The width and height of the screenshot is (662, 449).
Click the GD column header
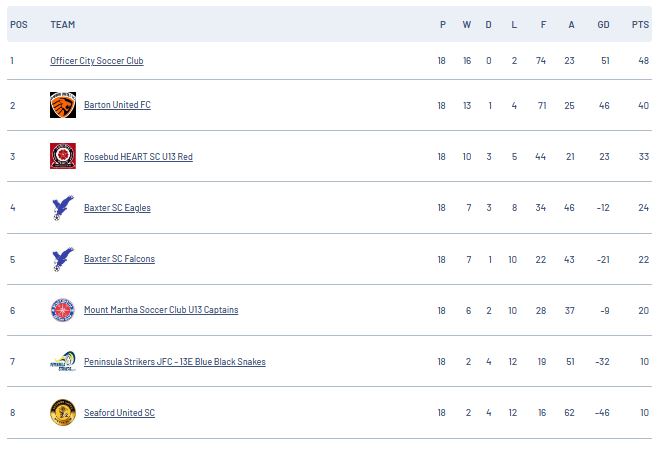click(603, 24)
